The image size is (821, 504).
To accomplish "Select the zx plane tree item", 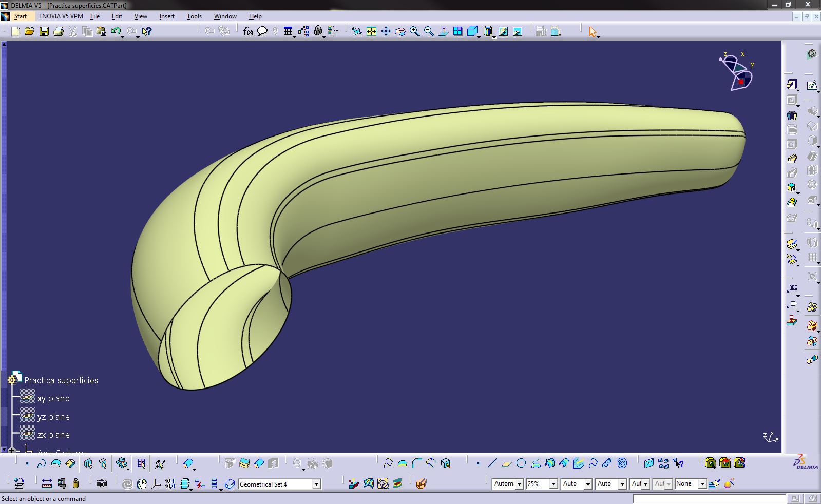I will tap(53, 435).
